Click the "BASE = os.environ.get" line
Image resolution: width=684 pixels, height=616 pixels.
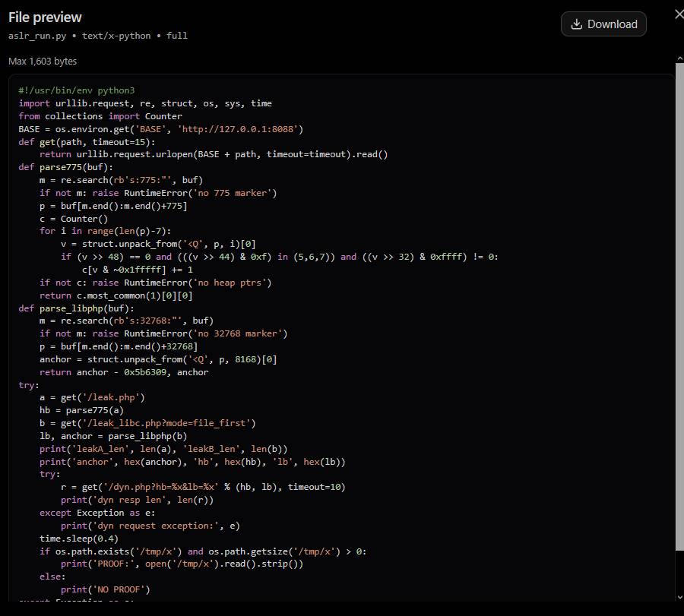tap(160, 129)
